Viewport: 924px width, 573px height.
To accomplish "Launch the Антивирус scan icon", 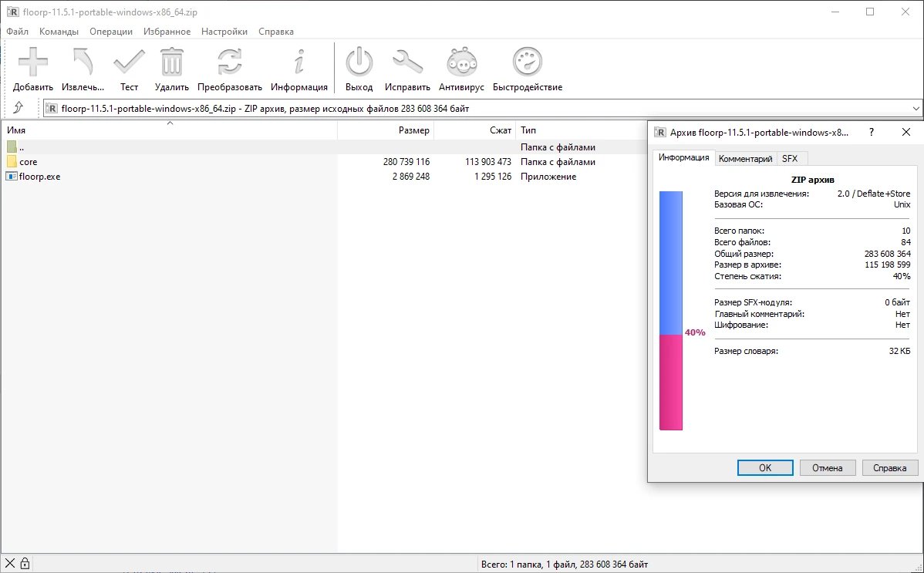I will coord(461,69).
